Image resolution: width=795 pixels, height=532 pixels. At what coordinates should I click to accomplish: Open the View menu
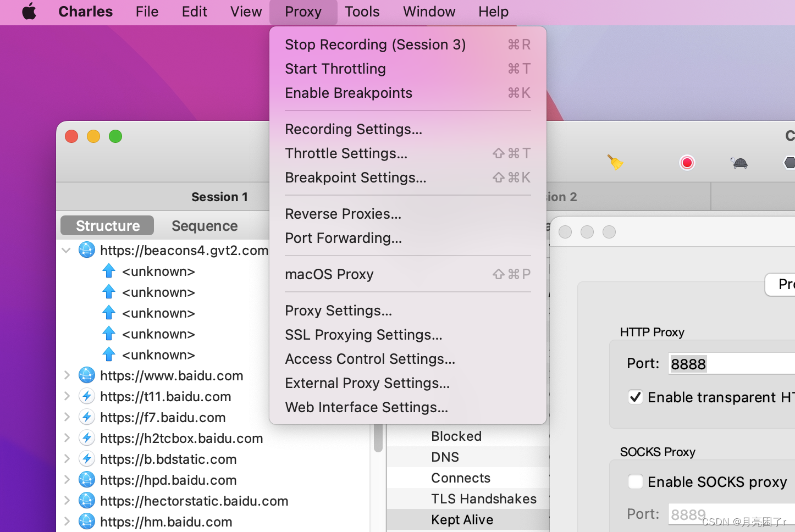point(246,12)
